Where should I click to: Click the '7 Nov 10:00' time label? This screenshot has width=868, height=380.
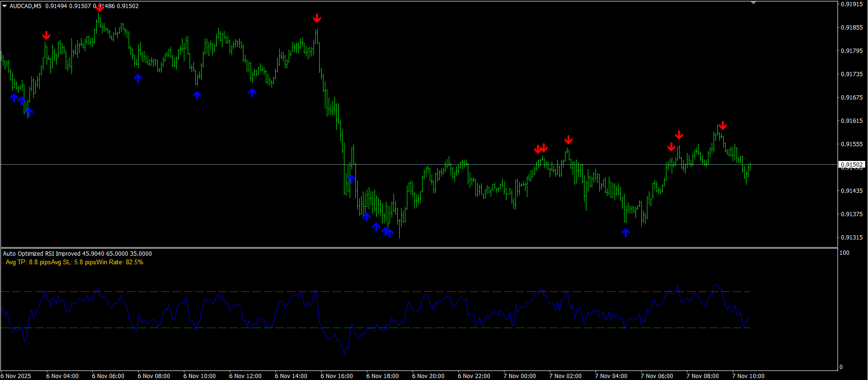tap(748, 376)
